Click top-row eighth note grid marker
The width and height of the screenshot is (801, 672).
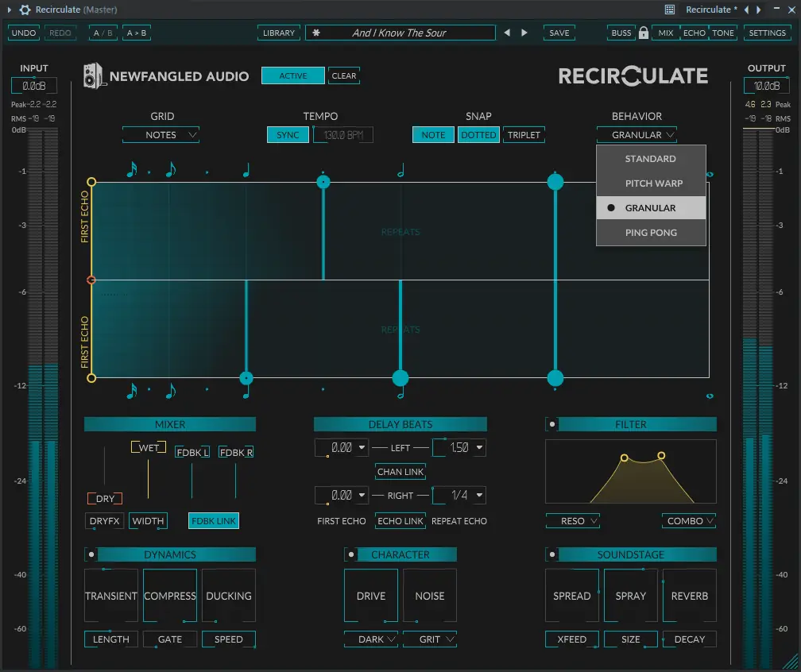171,169
